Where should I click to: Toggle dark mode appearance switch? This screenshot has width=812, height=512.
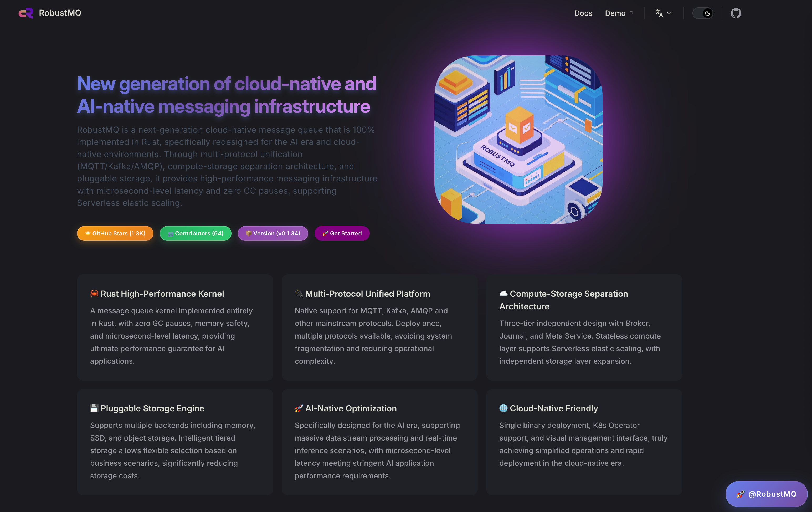[x=703, y=13]
